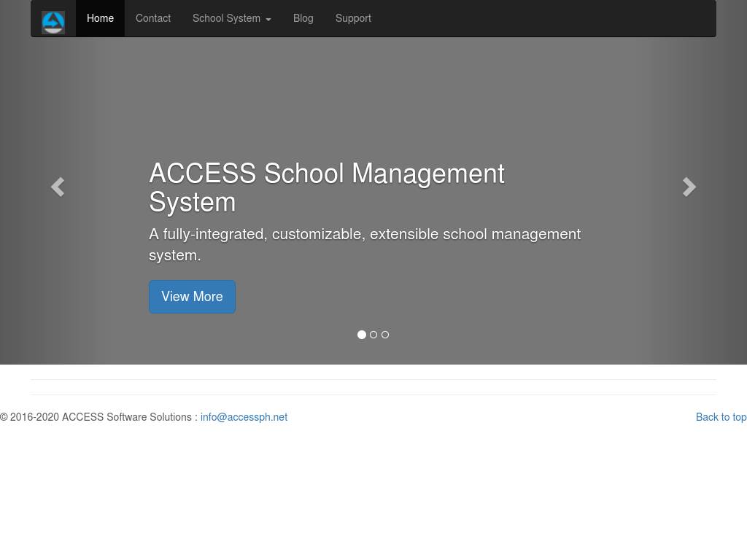Click the View More button
The width and height of the screenshot is (747, 560).
point(192,297)
